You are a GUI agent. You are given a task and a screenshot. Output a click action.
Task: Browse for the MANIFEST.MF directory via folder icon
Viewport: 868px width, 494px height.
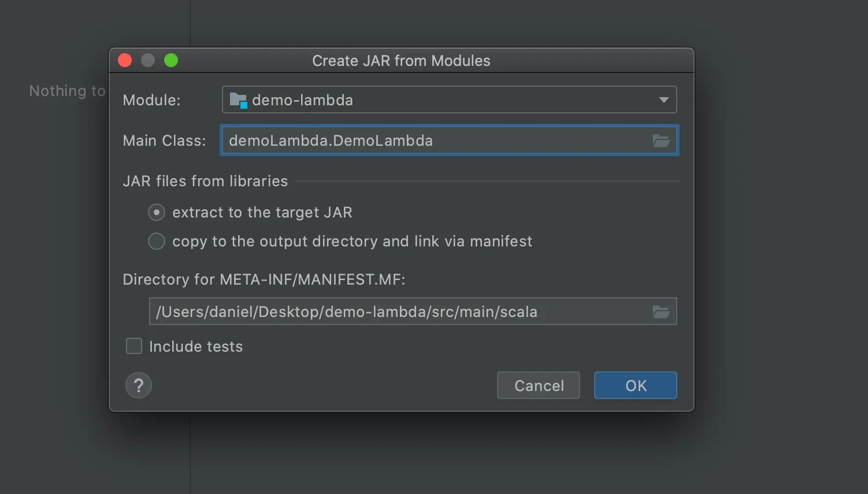661,311
